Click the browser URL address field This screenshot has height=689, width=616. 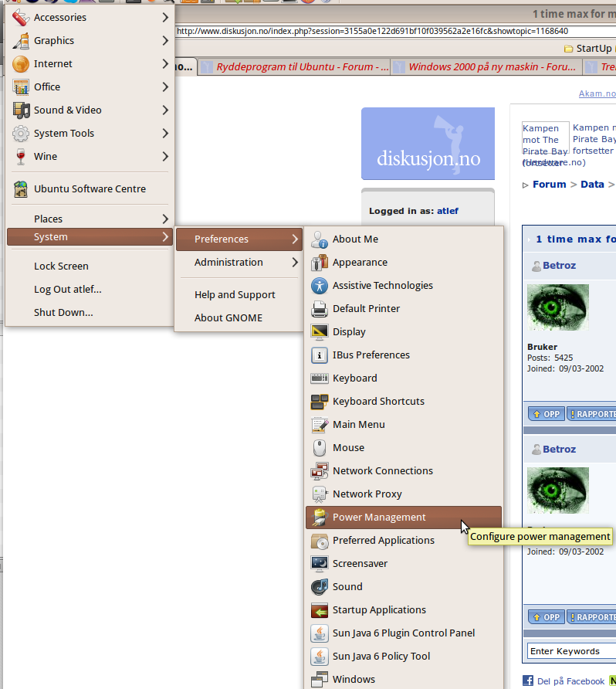tap(395, 31)
